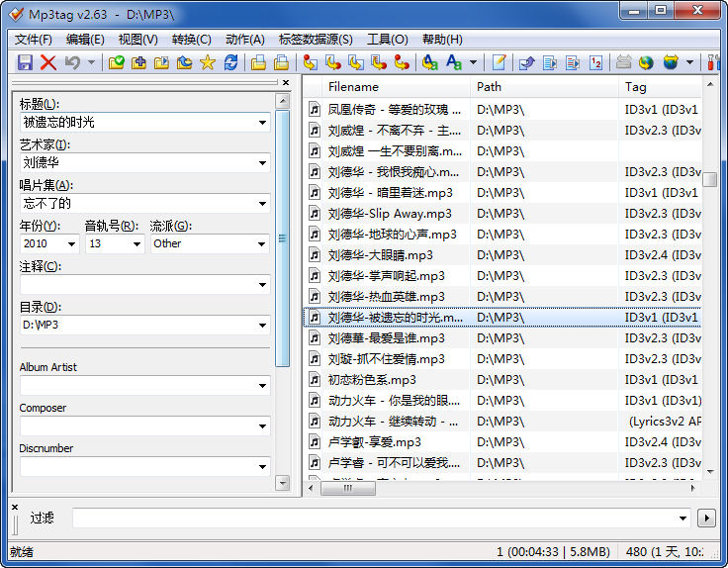The width and height of the screenshot is (728, 568).
Task: Paste tag with the toolbar paste icon
Action: pos(281,61)
